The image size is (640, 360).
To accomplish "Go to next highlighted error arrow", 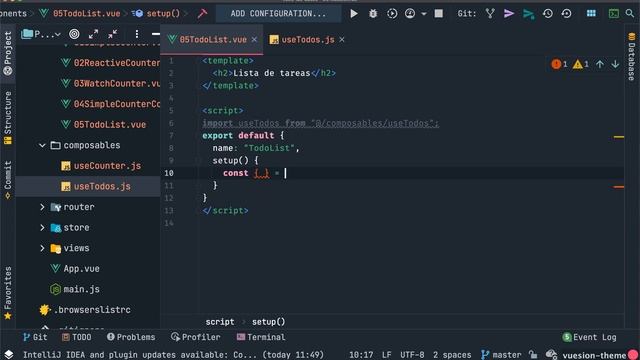I will (x=615, y=64).
